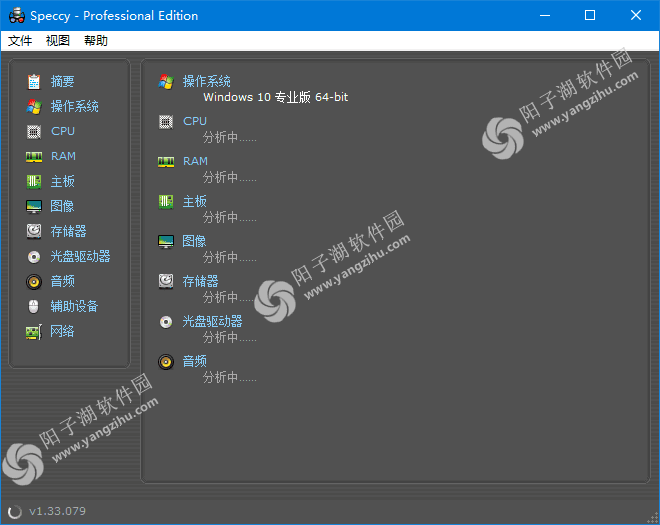Screen dimensions: 660x525
Task: Open the 视图 menu
Action: (x=58, y=41)
